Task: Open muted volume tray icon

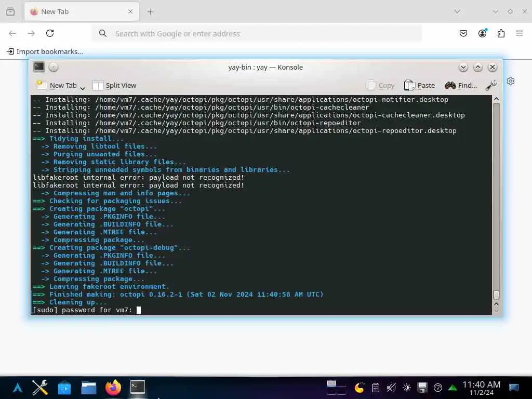Action: (391, 388)
